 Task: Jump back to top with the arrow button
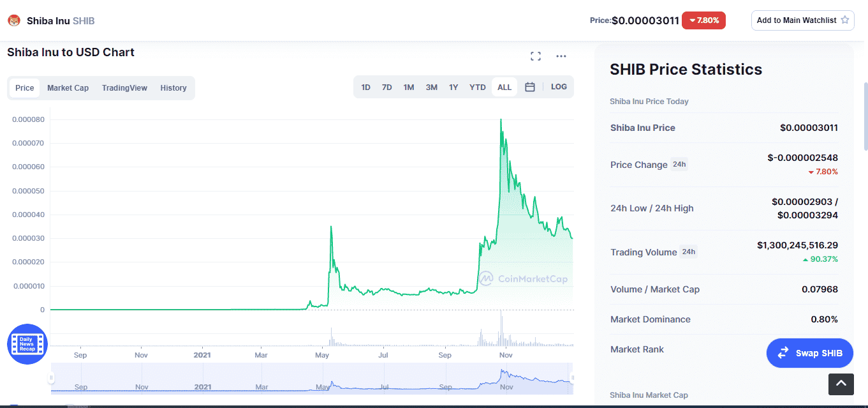(x=841, y=384)
